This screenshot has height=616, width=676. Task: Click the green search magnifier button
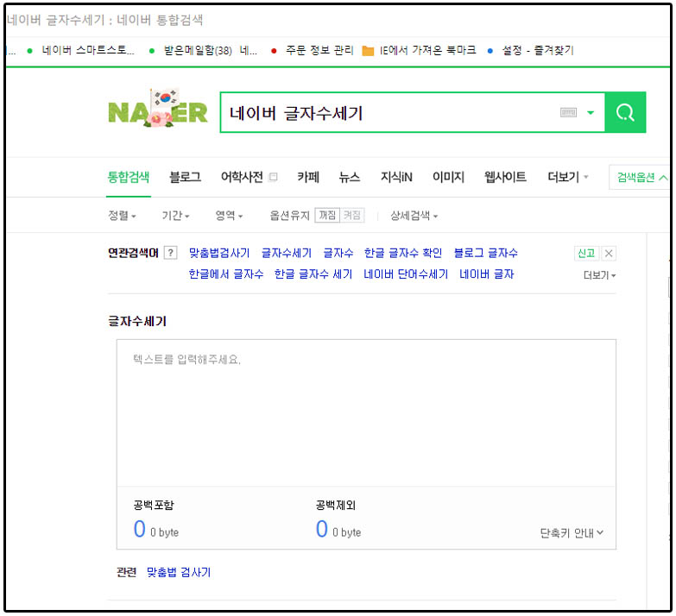(x=625, y=112)
